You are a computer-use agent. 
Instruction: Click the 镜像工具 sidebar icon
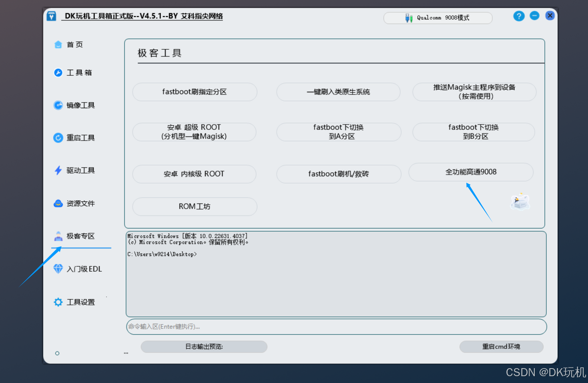pos(58,105)
